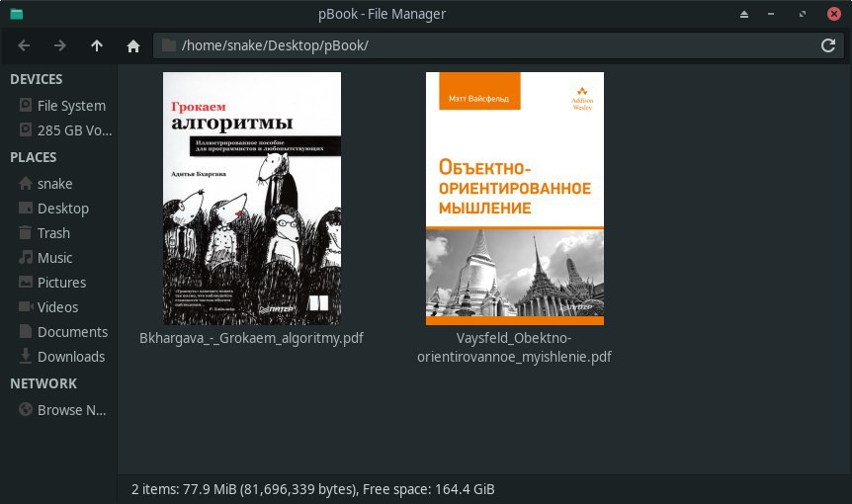
Task: Click the Pictures icon in sidebar
Action: [x=26, y=282]
